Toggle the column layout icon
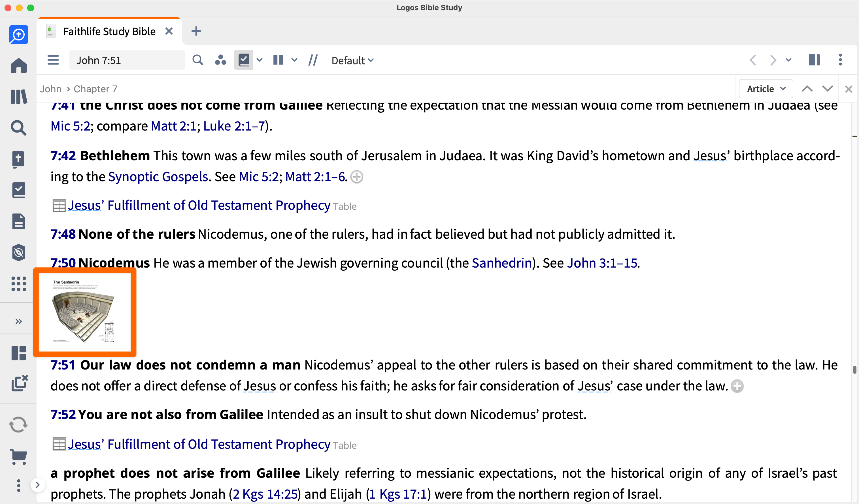 278,60
